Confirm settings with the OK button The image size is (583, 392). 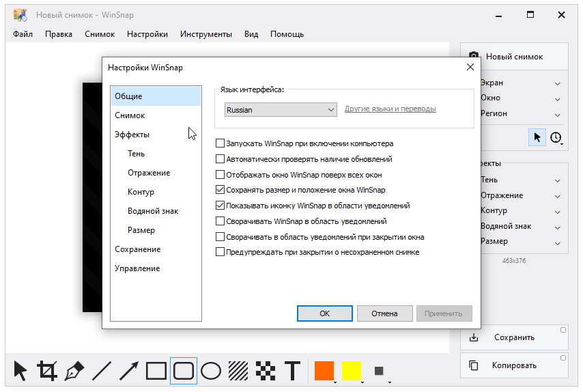(324, 313)
